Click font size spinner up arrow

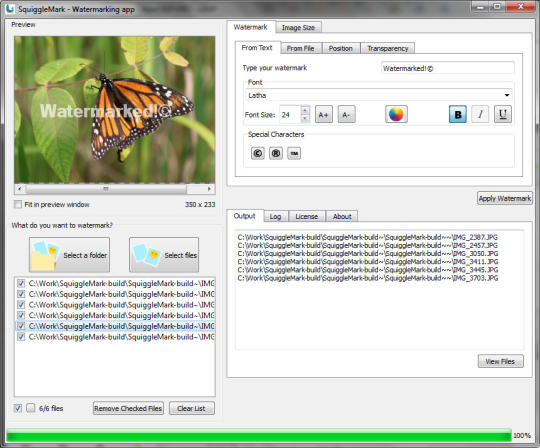[x=305, y=110]
